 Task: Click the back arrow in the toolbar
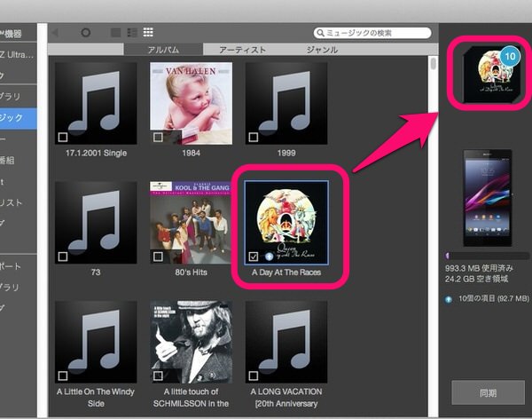click(x=55, y=33)
